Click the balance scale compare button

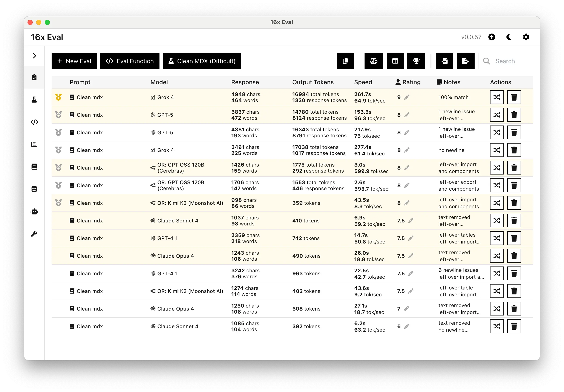(374, 61)
